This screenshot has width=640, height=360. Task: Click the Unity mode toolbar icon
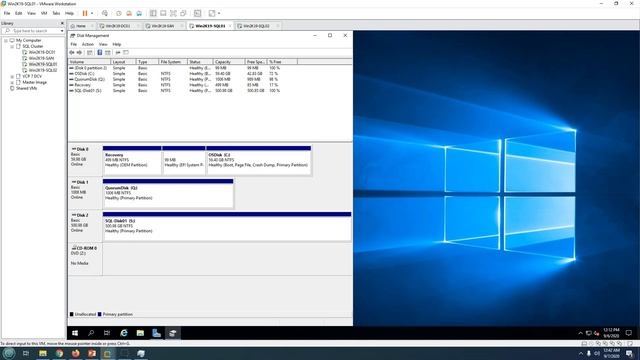point(184,13)
